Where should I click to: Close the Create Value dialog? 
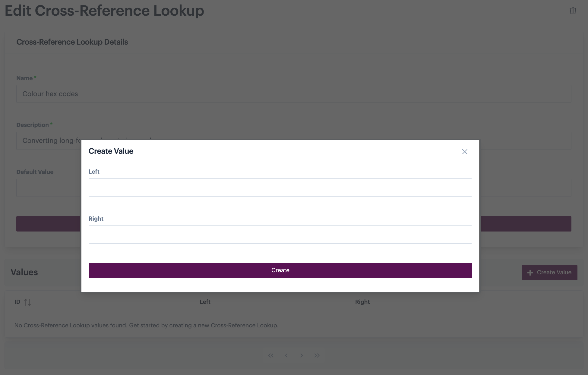tap(465, 152)
